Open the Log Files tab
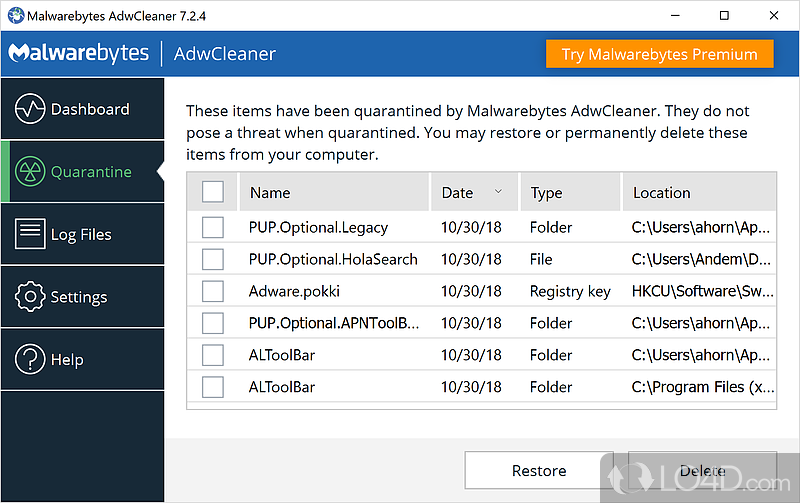Screen dimensions: 800x503 pos(81,234)
